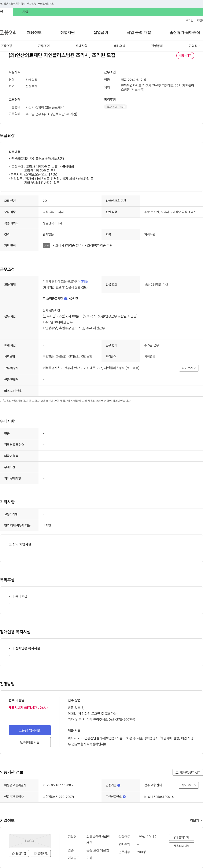Click the 병원급식조리사 keyword text
The image size is (203, 868).
pyautogui.click(x=52, y=223)
